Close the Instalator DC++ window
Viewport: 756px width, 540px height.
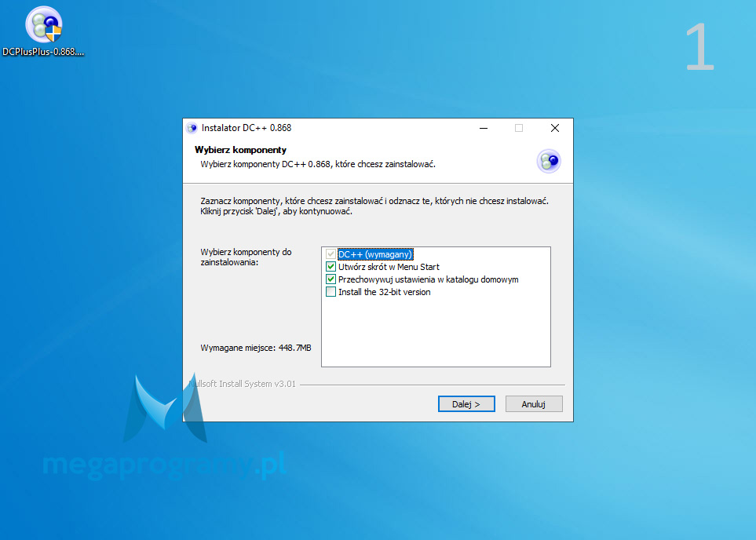555,128
